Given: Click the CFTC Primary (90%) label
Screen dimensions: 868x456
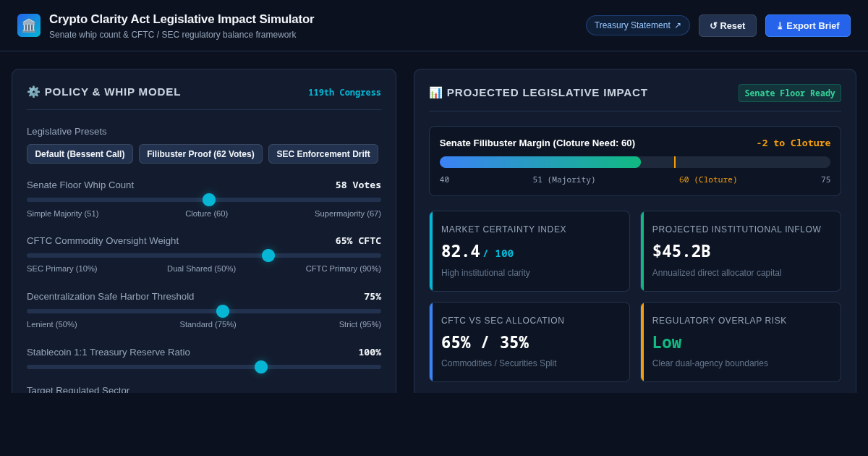Looking at the screenshot, I should (344, 269).
